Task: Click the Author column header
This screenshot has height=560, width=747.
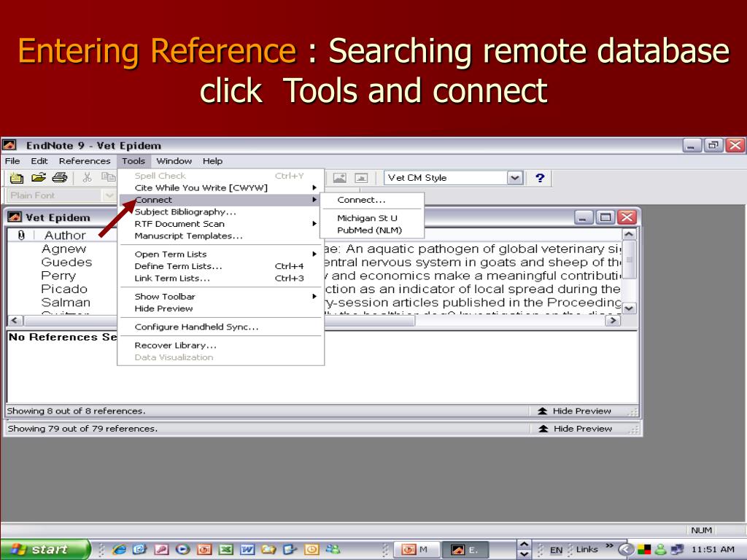Action: click(x=65, y=235)
